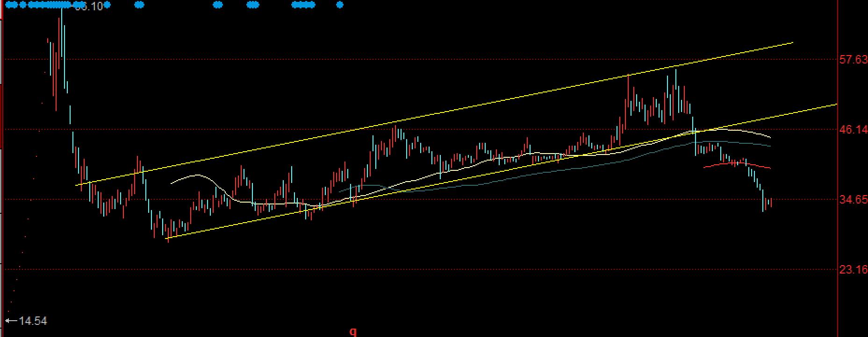The height and width of the screenshot is (337, 868).
Task: Select the red q marker at chart bottom
Action: [x=353, y=332]
